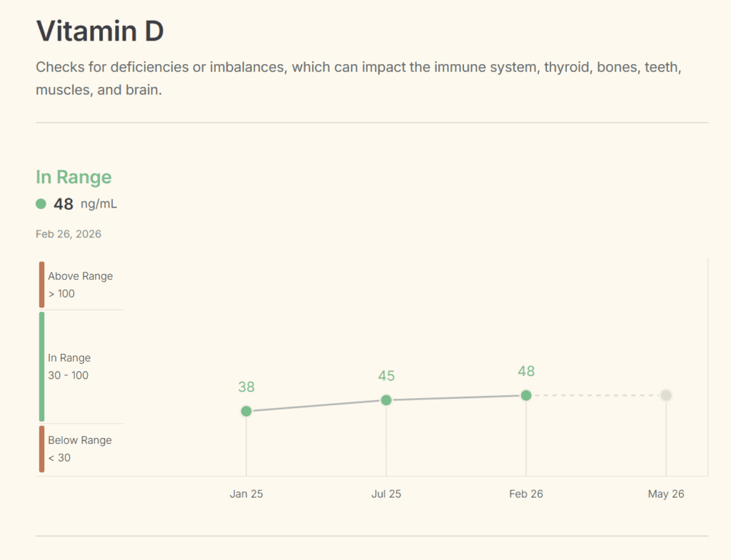The height and width of the screenshot is (560, 731).
Task: Click the gray projected May 26 point
Action: click(x=666, y=395)
